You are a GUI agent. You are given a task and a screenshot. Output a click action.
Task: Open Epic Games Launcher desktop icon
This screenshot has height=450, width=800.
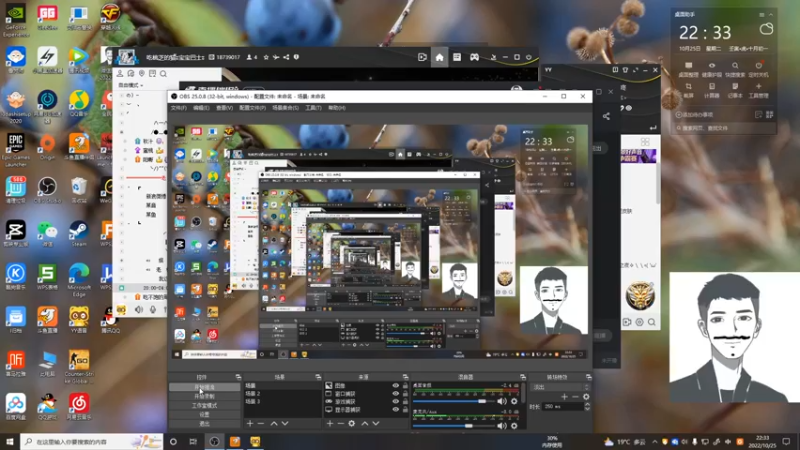tap(15, 150)
